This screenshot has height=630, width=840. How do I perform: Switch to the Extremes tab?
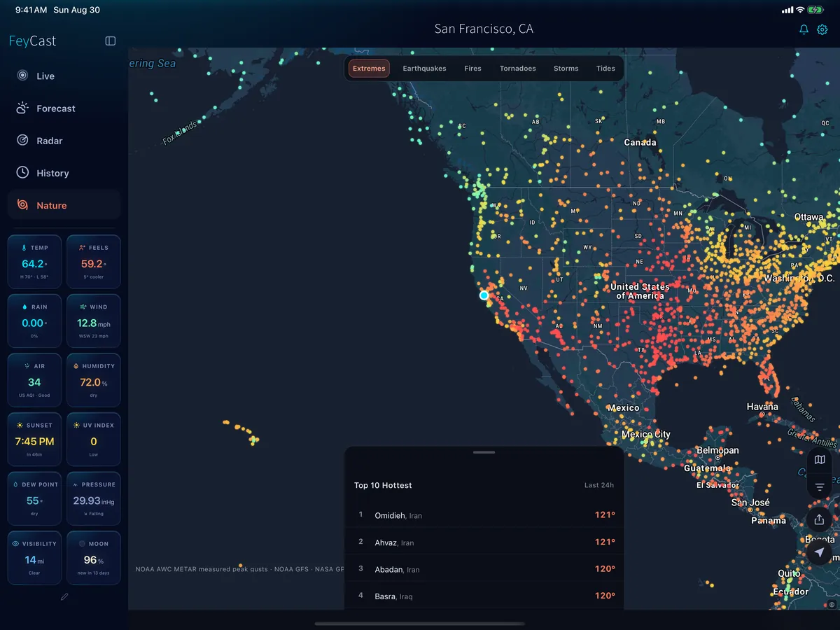click(x=369, y=69)
